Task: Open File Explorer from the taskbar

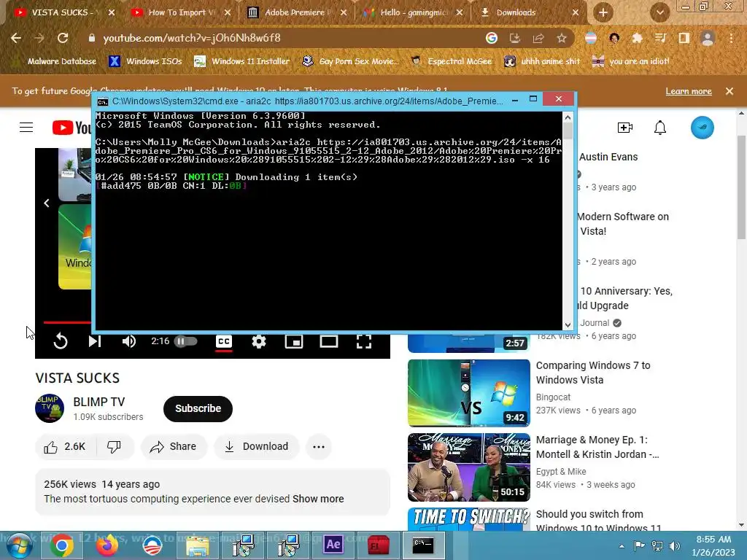Action: coord(197,545)
